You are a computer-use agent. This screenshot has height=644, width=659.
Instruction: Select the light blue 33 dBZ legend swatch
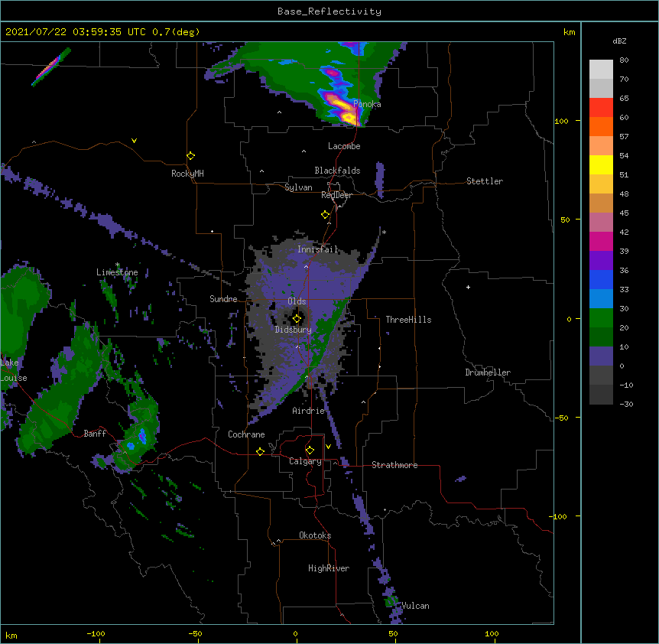pos(601,298)
